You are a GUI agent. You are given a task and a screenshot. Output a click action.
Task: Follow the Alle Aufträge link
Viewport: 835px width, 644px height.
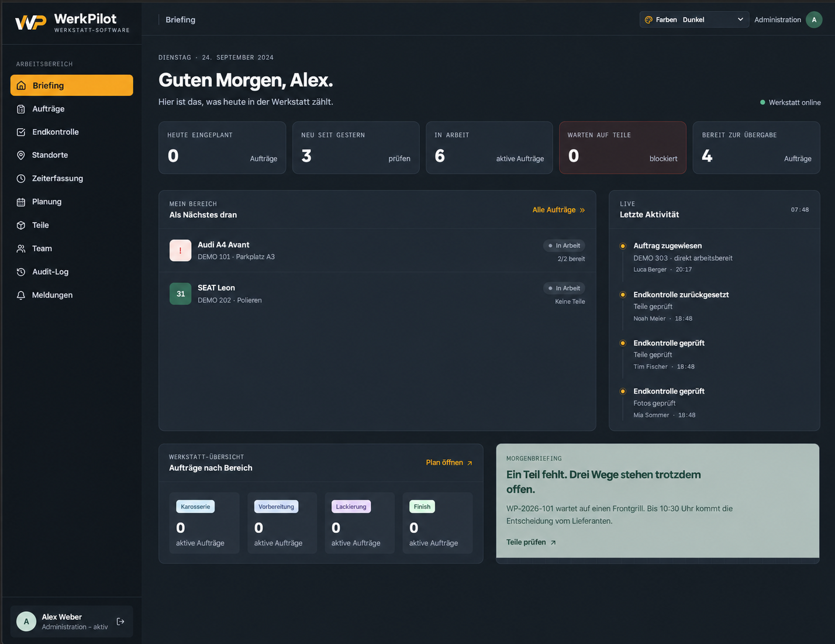558,210
